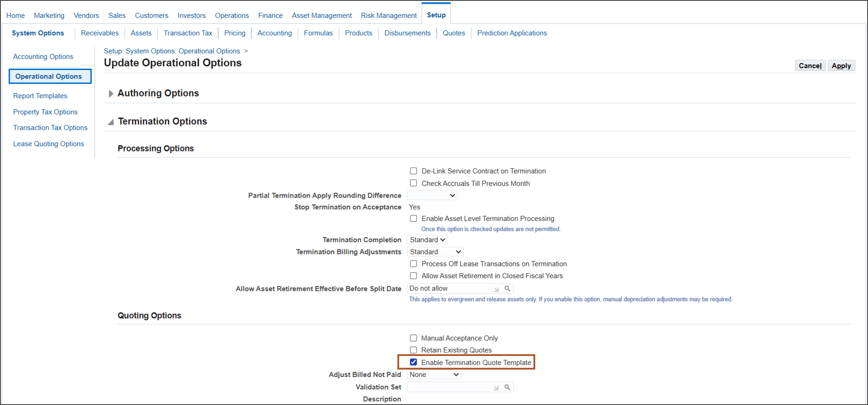
Task: Open Lease Quoting Options from sidebar
Action: click(x=48, y=144)
